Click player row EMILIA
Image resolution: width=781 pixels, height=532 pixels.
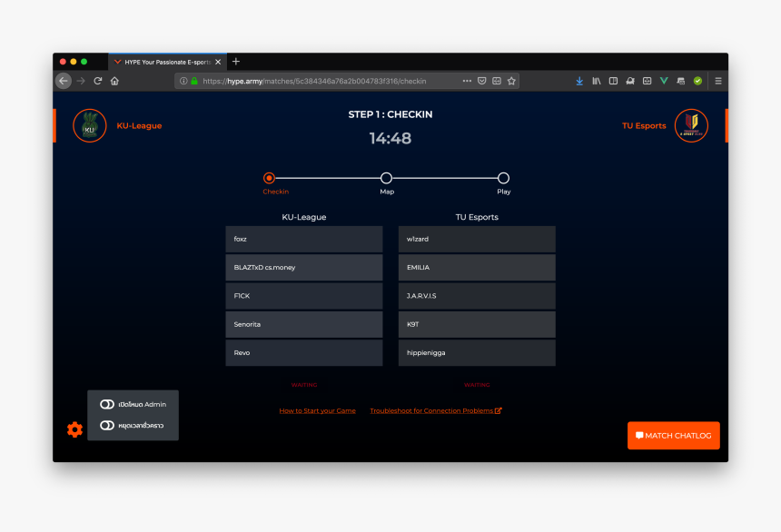[x=477, y=268]
